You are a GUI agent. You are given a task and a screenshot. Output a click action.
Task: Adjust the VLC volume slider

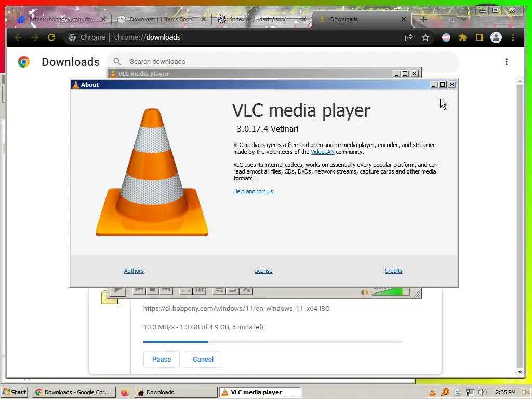(x=390, y=292)
